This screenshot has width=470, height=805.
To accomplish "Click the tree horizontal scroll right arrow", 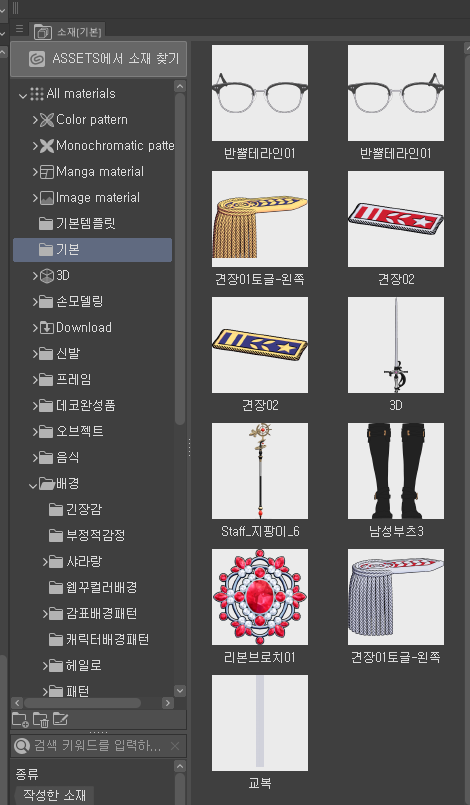I will (x=168, y=703).
